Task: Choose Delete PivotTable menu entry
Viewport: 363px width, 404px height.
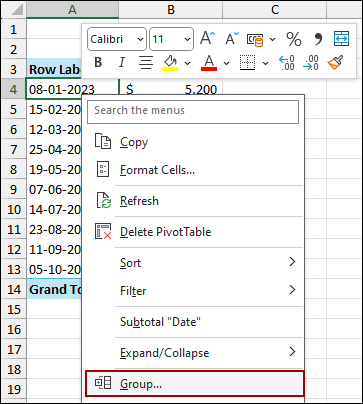Action: [x=193, y=232]
